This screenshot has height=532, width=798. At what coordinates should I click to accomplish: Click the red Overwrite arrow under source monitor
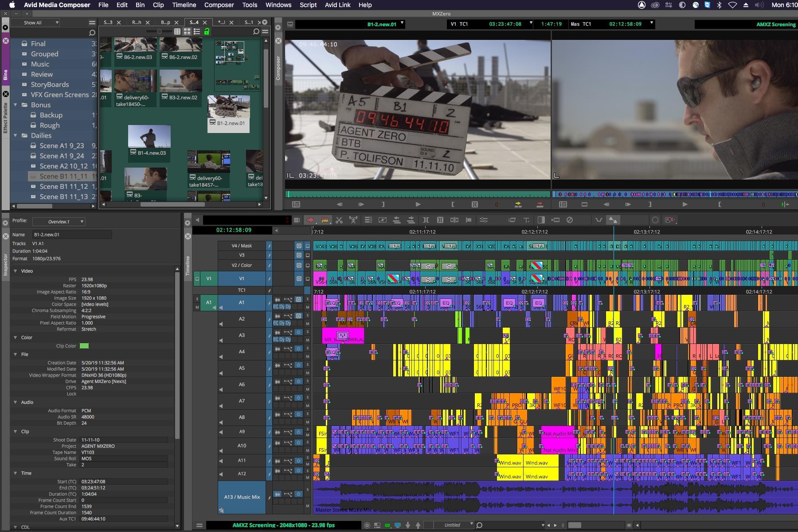[540, 204]
